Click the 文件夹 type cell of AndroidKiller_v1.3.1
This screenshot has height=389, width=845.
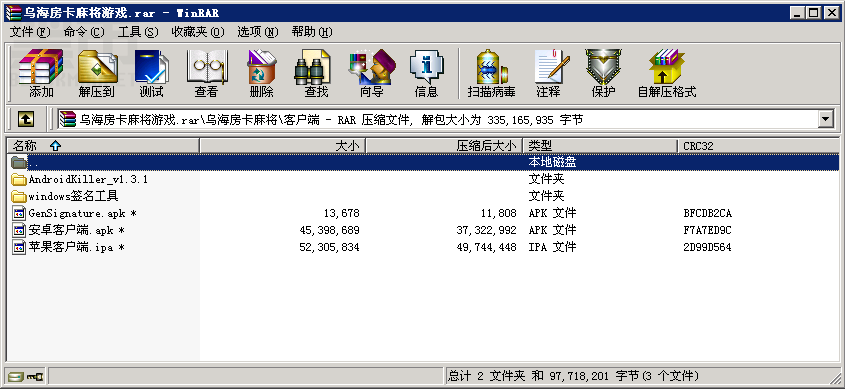coord(546,179)
